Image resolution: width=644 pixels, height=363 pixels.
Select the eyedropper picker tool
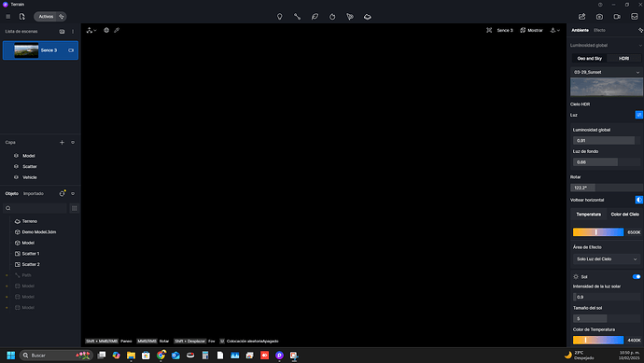pos(117,30)
